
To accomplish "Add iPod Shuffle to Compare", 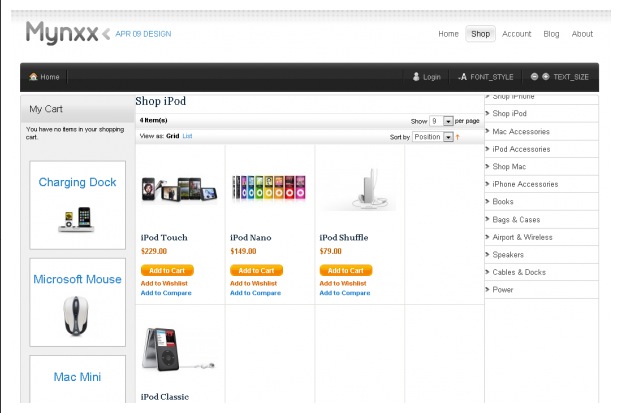I will click(344, 293).
